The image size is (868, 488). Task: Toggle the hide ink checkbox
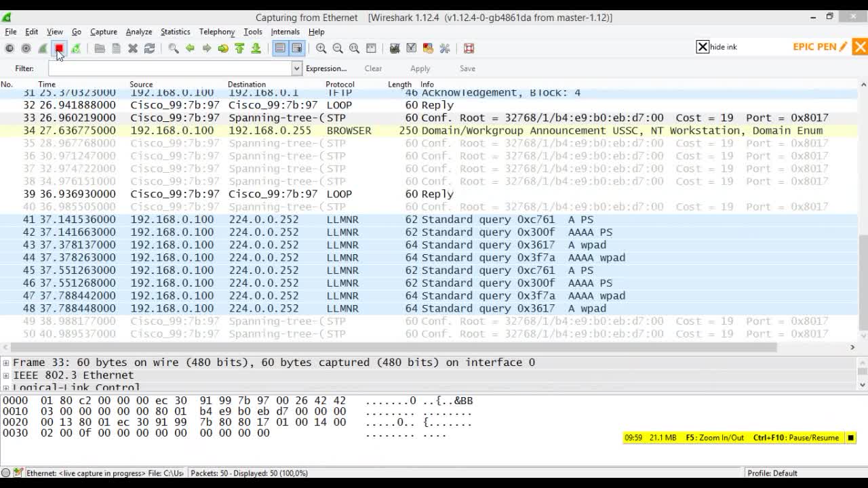[703, 47]
